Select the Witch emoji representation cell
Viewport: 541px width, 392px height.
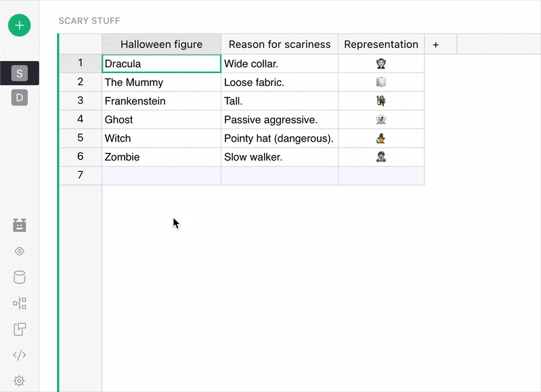click(381, 138)
